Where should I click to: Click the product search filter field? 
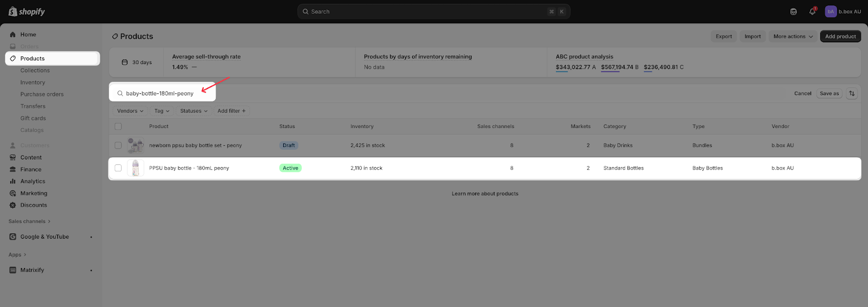(163, 93)
